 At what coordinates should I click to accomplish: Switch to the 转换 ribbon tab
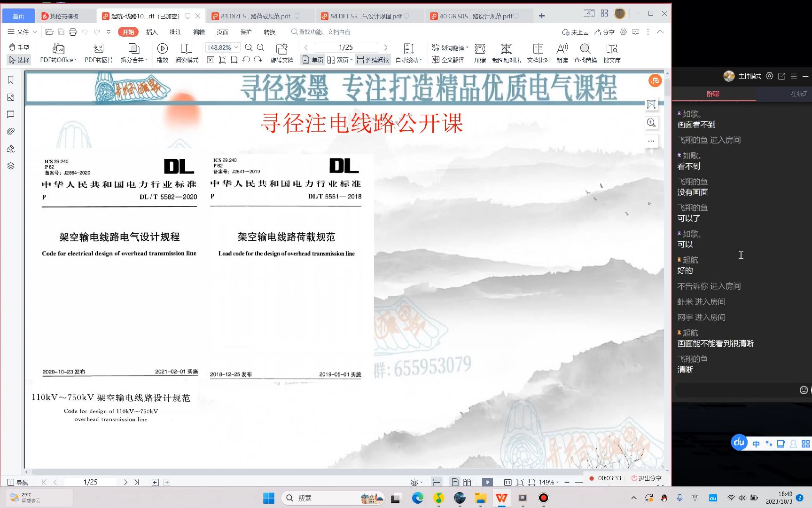(x=269, y=32)
